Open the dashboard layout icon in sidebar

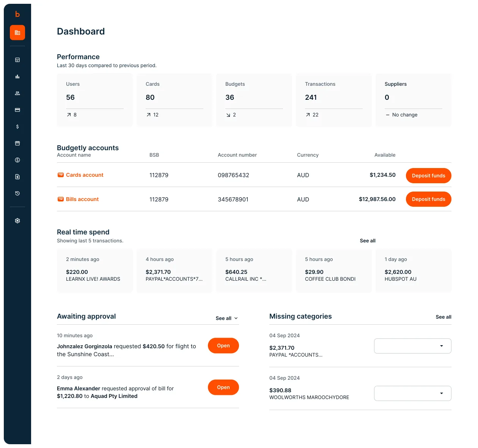(x=17, y=60)
